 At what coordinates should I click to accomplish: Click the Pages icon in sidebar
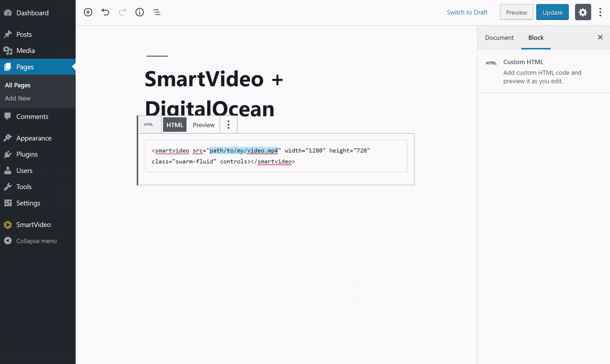click(8, 67)
